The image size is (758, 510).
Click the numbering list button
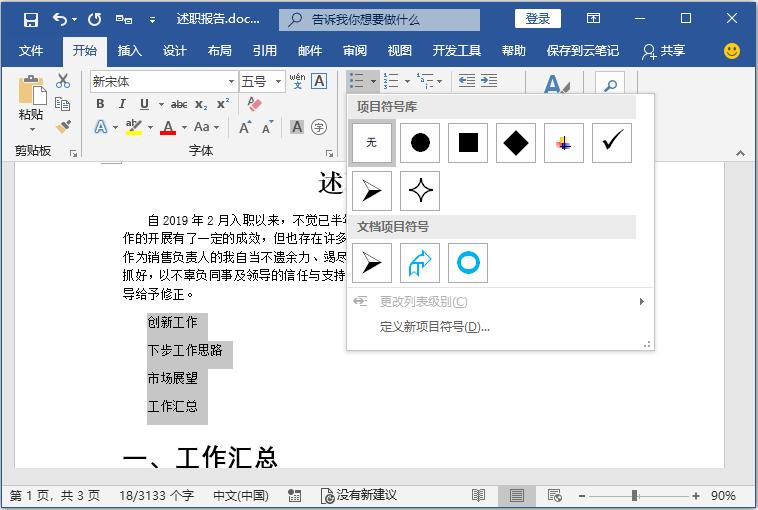tap(391, 81)
